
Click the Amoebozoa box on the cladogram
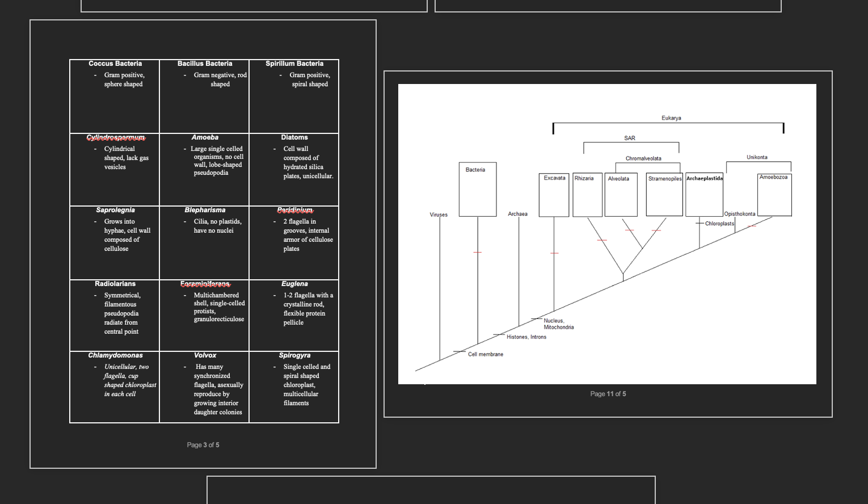[x=774, y=195]
